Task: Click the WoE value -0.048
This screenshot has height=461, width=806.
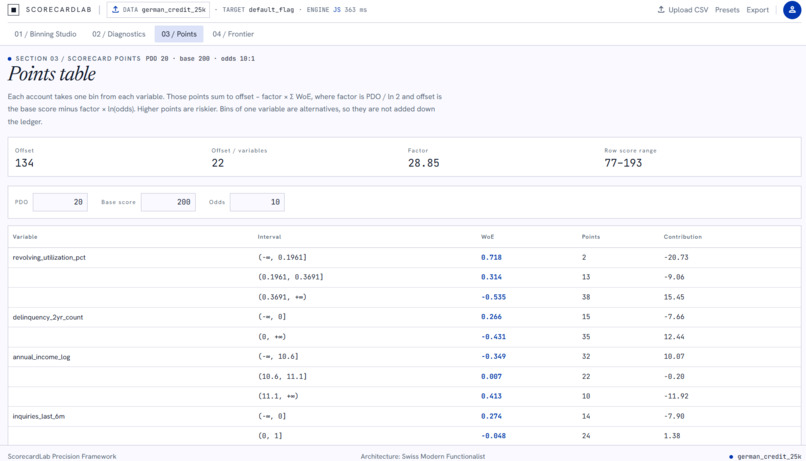Action: pos(493,436)
